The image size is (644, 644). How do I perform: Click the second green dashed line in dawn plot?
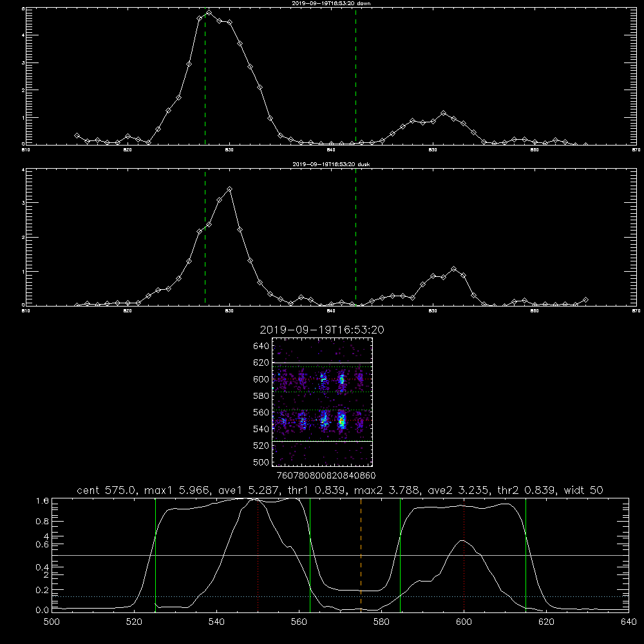click(x=355, y=76)
